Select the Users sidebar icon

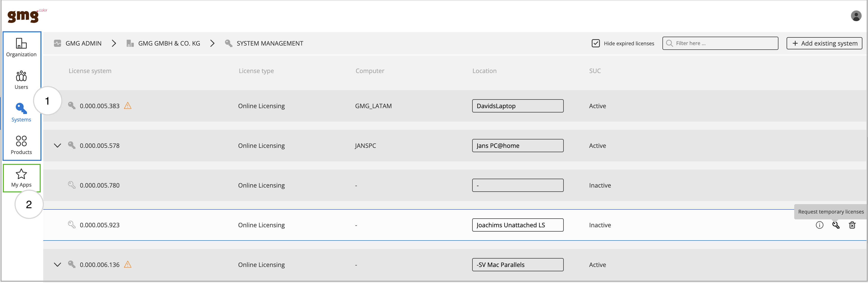point(21,80)
